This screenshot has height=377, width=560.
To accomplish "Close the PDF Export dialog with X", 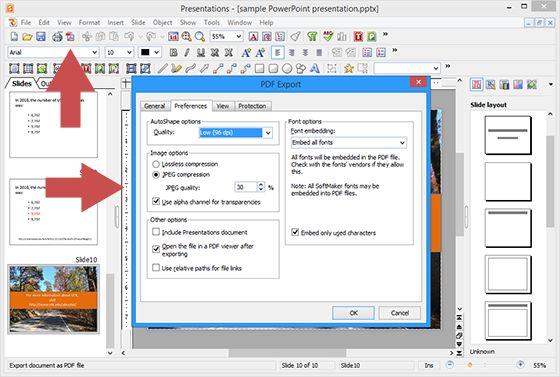I will coord(418,82).
